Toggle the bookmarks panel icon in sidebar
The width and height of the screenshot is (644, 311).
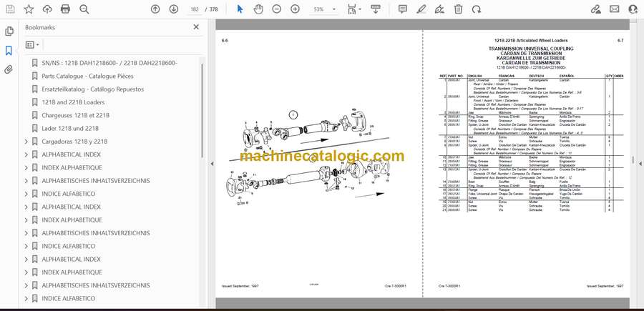coord(9,51)
